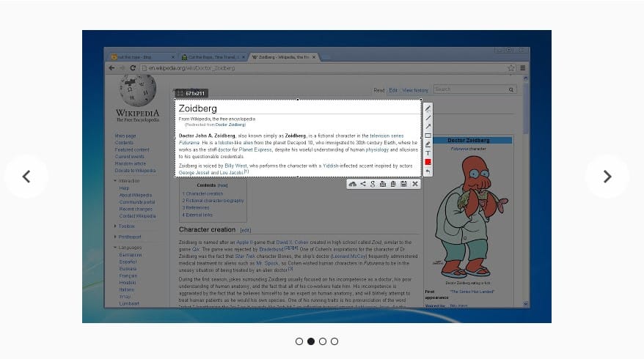
Task: Close the Cut the Rope, Time Travel tab
Action: pyautogui.click(x=243, y=57)
